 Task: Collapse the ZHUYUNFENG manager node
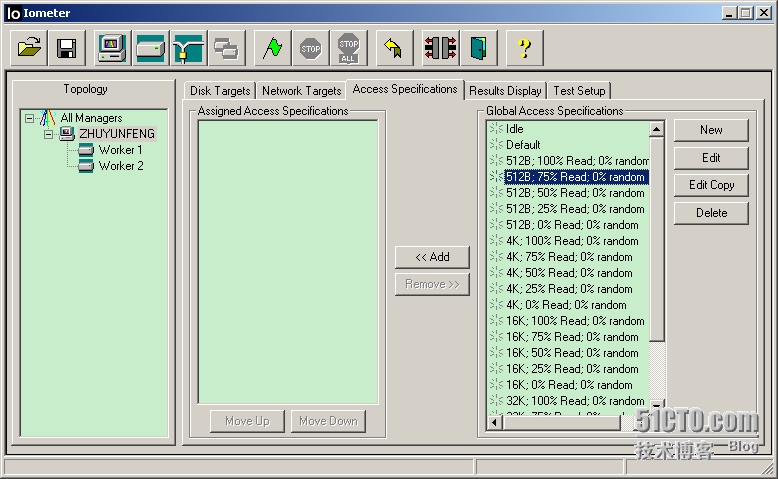[49, 134]
